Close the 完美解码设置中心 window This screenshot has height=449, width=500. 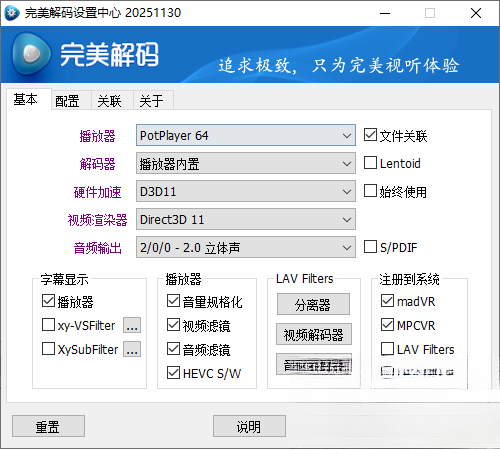476,13
